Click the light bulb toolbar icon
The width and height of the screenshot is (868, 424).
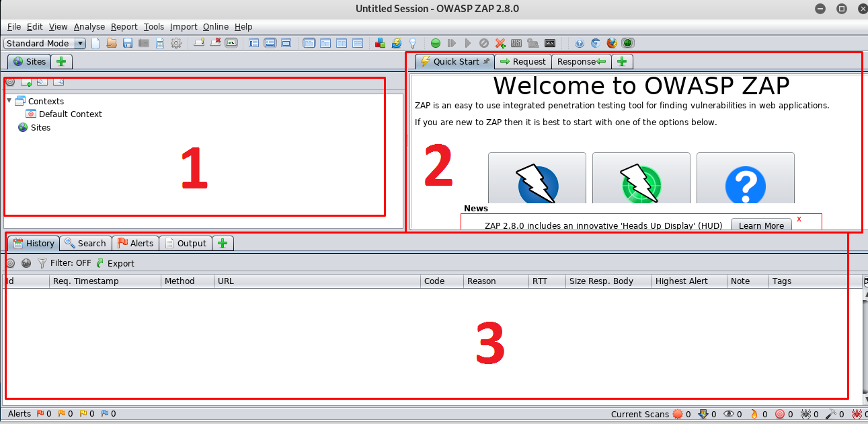413,43
